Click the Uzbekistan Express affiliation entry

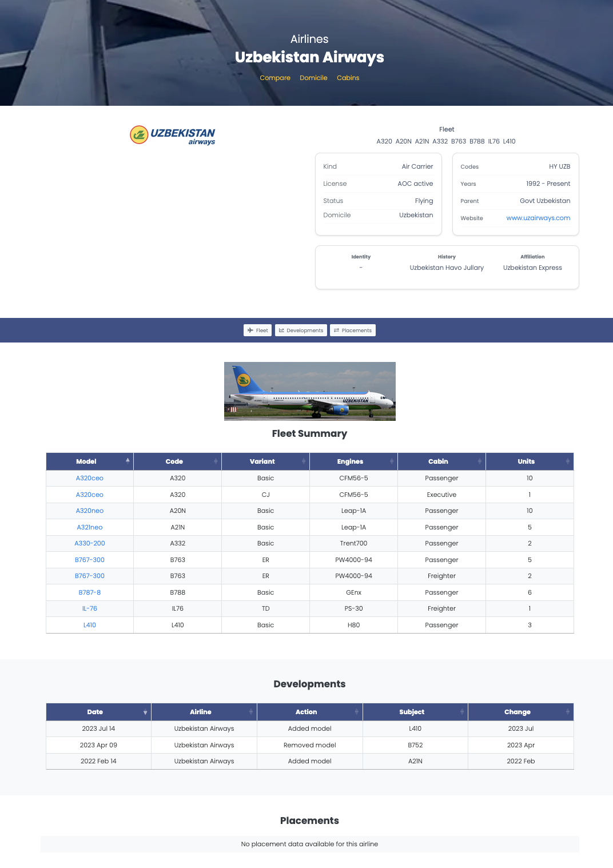click(x=532, y=268)
